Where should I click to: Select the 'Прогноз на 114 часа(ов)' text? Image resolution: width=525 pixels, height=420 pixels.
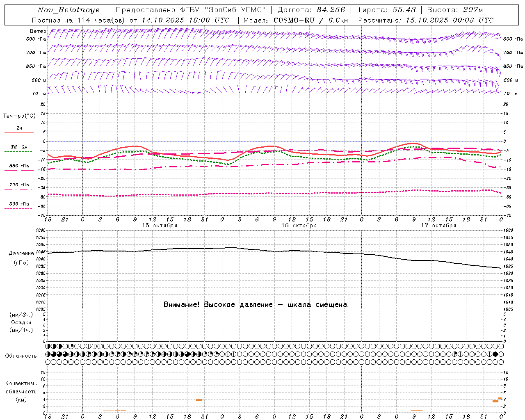[79, 20]
